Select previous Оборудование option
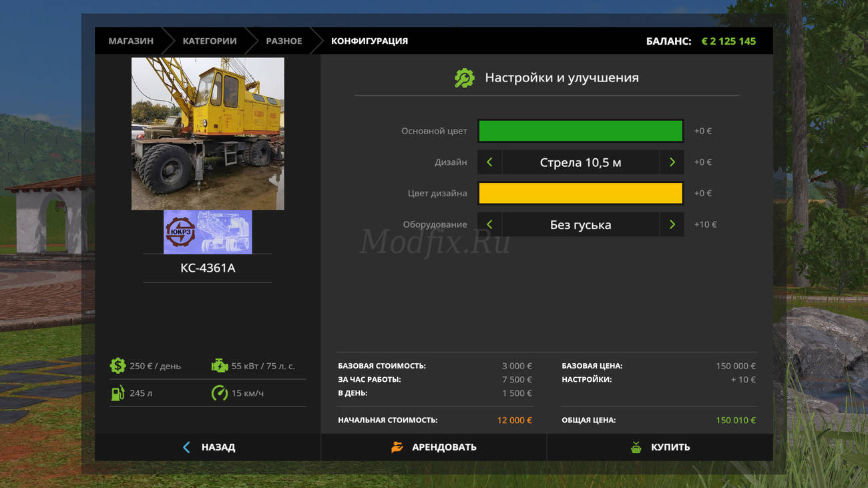The height and width of the screenshot is (488, 868). tap(489, 225)
